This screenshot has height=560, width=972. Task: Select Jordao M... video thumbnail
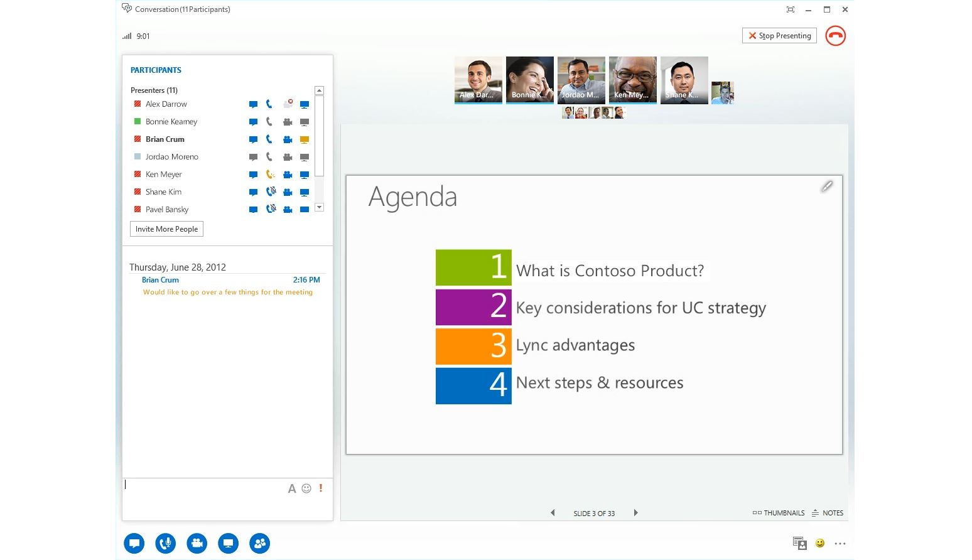pyautogui.click(x=581, y=80)
